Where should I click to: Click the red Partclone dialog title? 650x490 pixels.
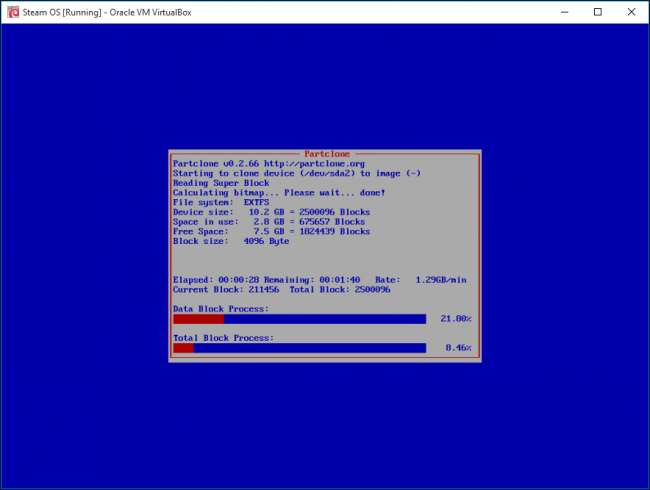325,154
